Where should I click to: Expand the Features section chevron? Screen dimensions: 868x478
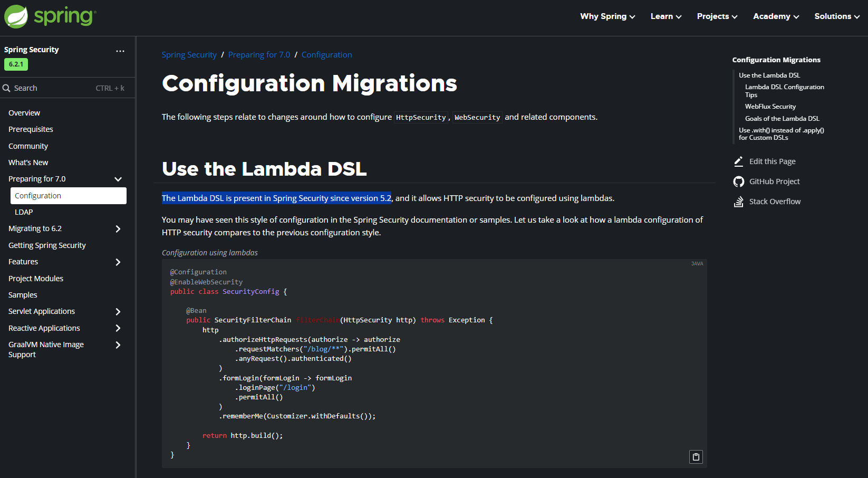click(x=118, y=262)
